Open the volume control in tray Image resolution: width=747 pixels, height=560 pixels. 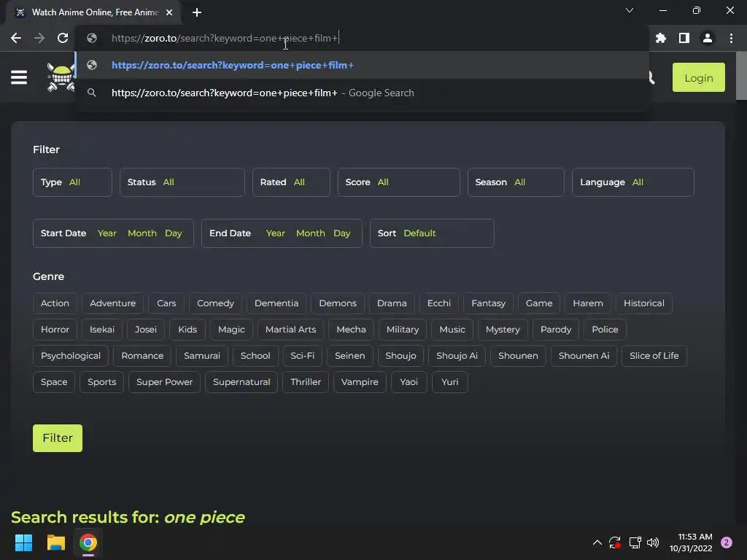pyautogui.click(x=653, y=542)
